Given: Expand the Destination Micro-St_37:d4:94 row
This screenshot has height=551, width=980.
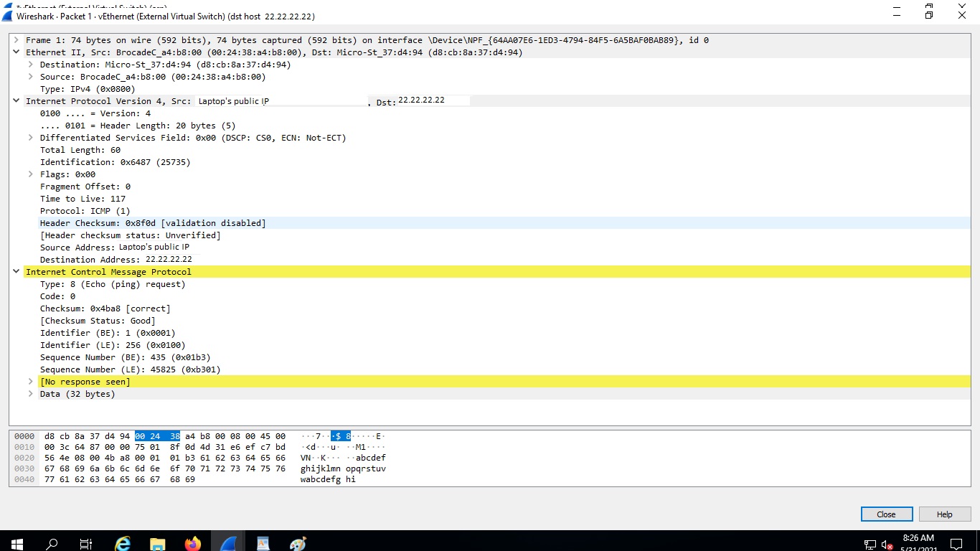Looking at the screenshot, I should 30,65.
